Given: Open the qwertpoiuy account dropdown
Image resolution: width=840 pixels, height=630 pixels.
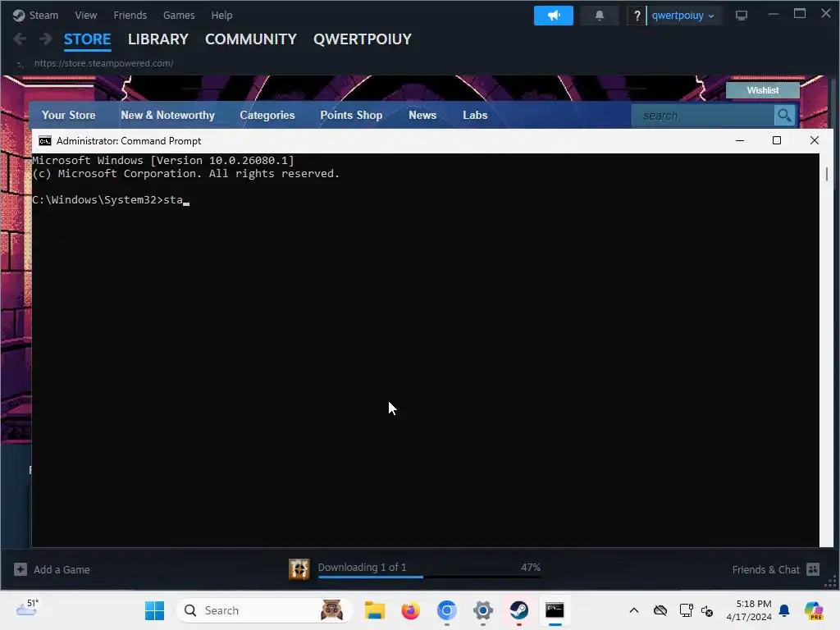Looking at the screenshot, I should coord(683,16).
